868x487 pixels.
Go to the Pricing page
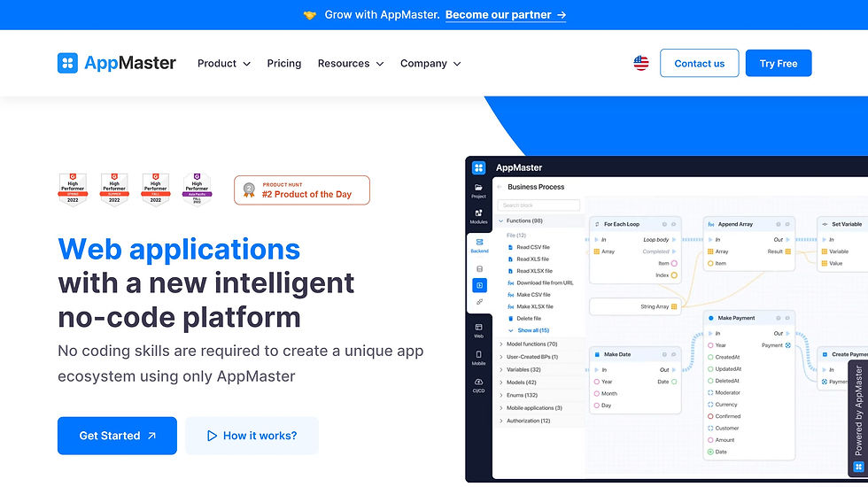pos(284,64)
